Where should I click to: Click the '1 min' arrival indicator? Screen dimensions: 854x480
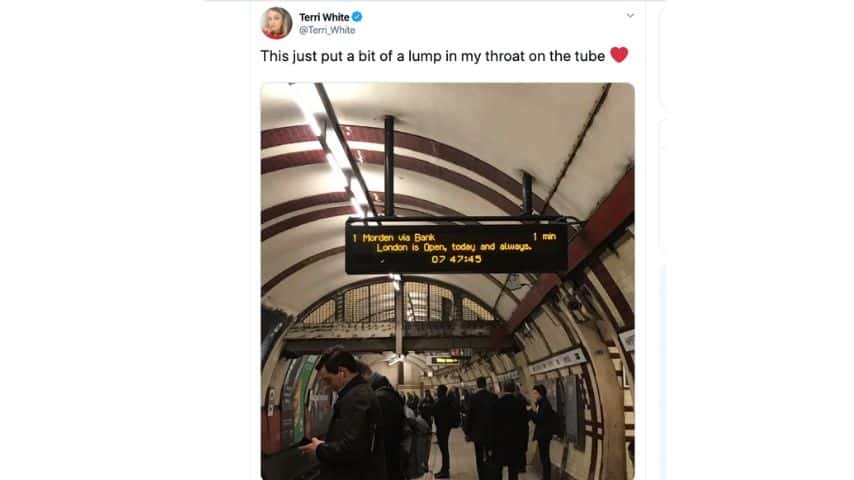tap(544, 236)
